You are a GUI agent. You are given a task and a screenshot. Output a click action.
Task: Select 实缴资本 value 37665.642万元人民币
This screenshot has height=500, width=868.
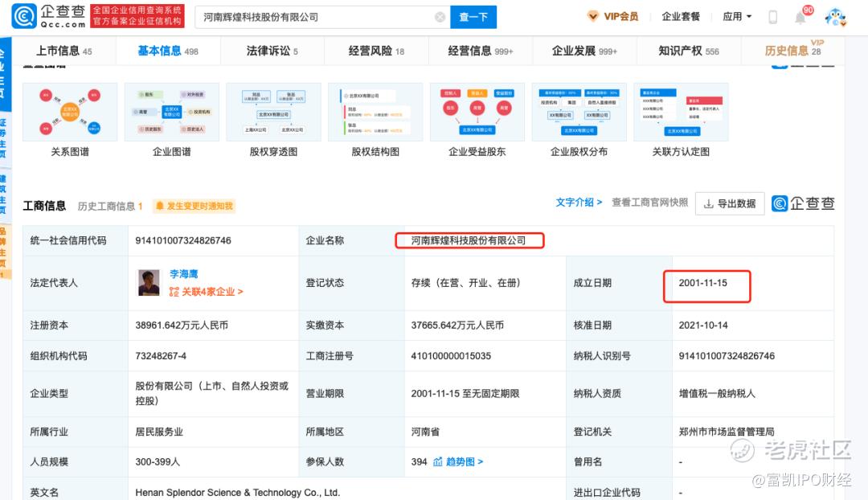coord(457,325)
